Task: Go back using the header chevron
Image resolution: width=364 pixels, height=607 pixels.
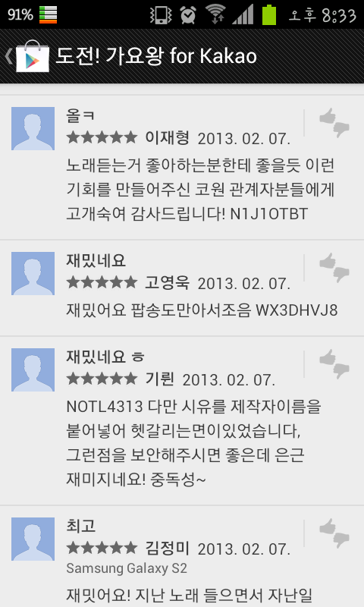Action: click(8, 56)
